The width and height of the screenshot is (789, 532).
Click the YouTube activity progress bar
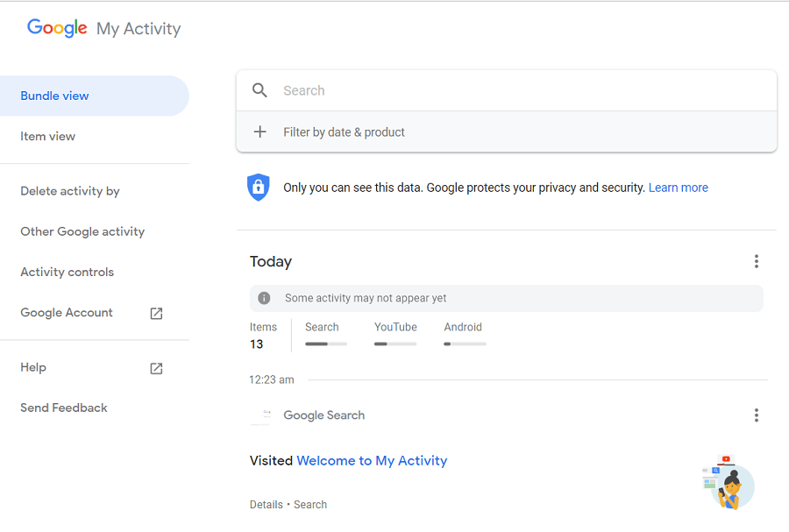(395, 344)
